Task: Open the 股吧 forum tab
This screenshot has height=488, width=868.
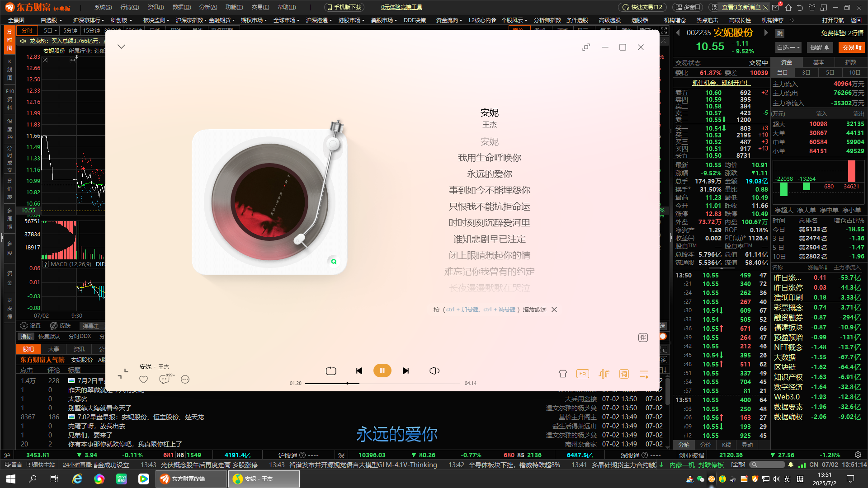Action: coord(28,349)
